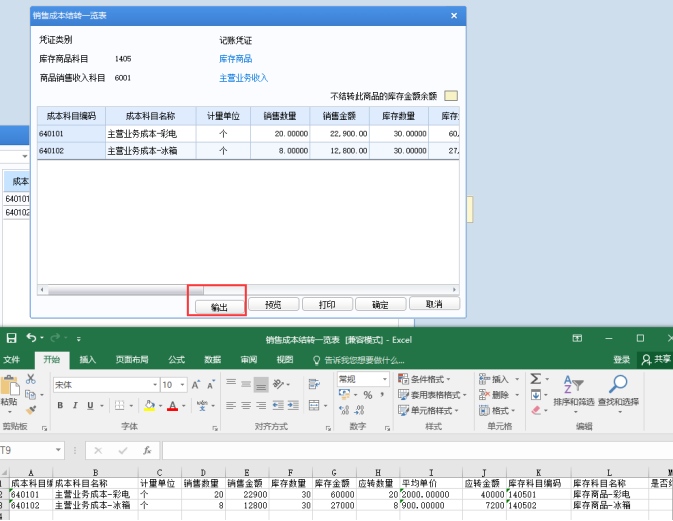The width and height of the screenshot is (673, 521).
Task: Click the 打印 (Print) button
Action: (x=327, y=304)
